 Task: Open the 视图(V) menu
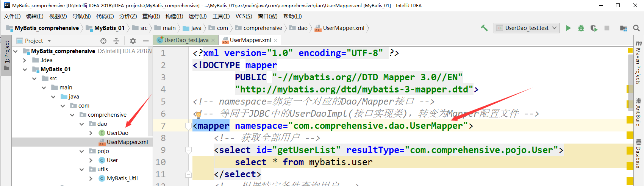coord(58,16)
